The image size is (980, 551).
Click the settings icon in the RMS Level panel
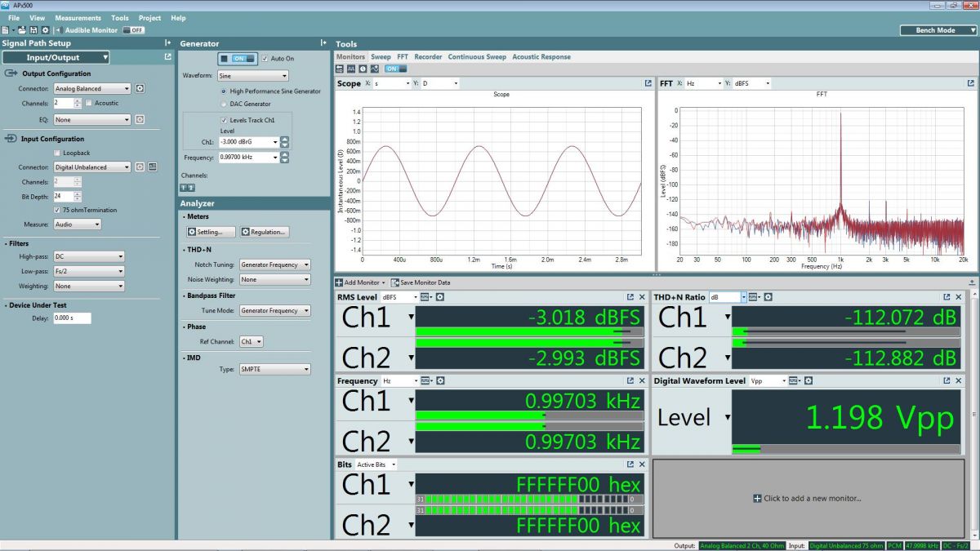pyautogui.click(x=440, y=297)
